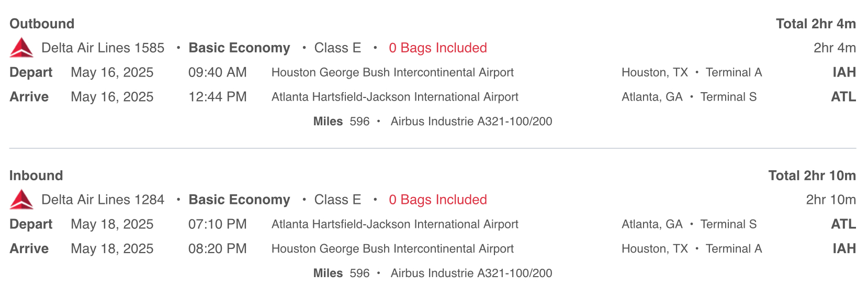Select the Delta Air Lines 1284 flight label
This screenshot has height=296, width=868.
pos(103,200)
